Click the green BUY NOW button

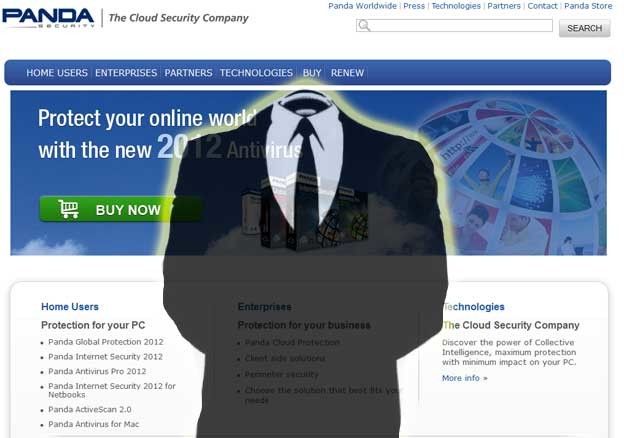click(x=121, y=209)
